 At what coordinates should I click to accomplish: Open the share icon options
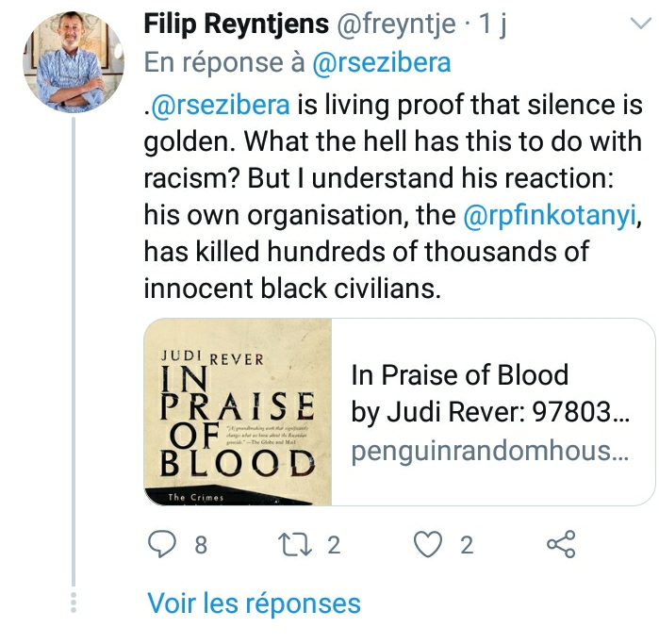click(x=561, y=544)
